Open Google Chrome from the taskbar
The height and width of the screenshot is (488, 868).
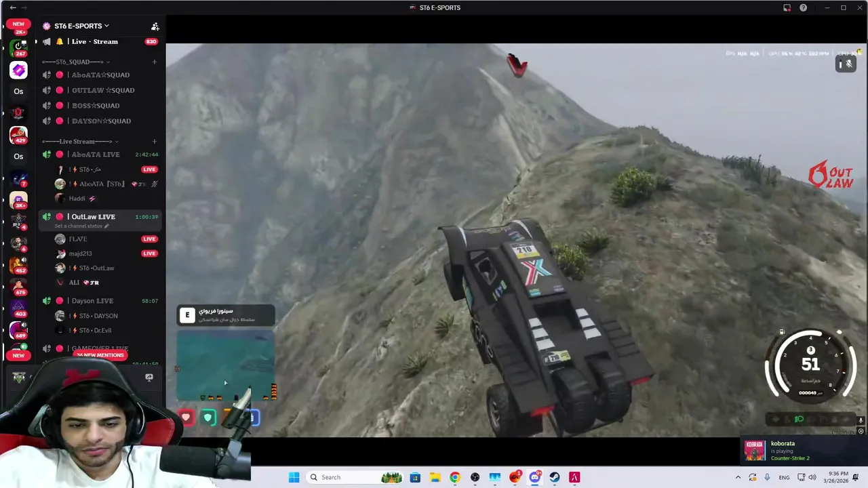point(455,477)
